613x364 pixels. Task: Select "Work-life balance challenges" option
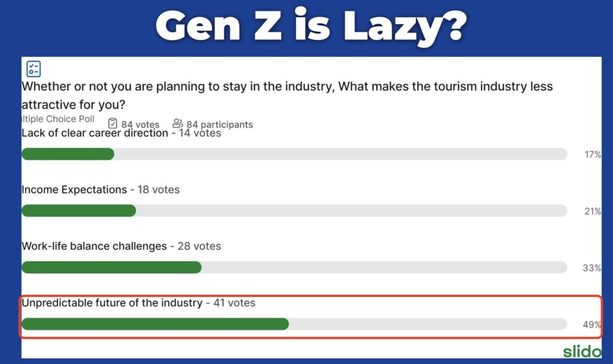pos(94,246)
